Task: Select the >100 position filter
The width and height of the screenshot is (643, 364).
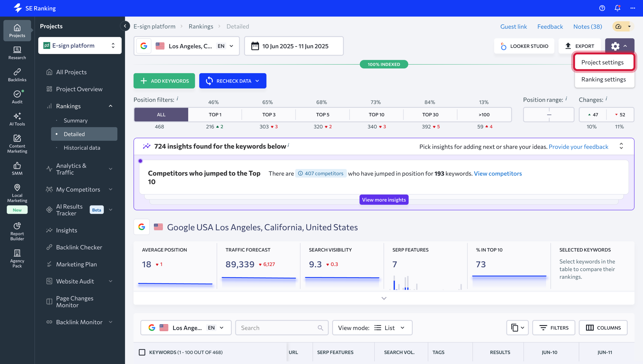Action: click(484, 115)
